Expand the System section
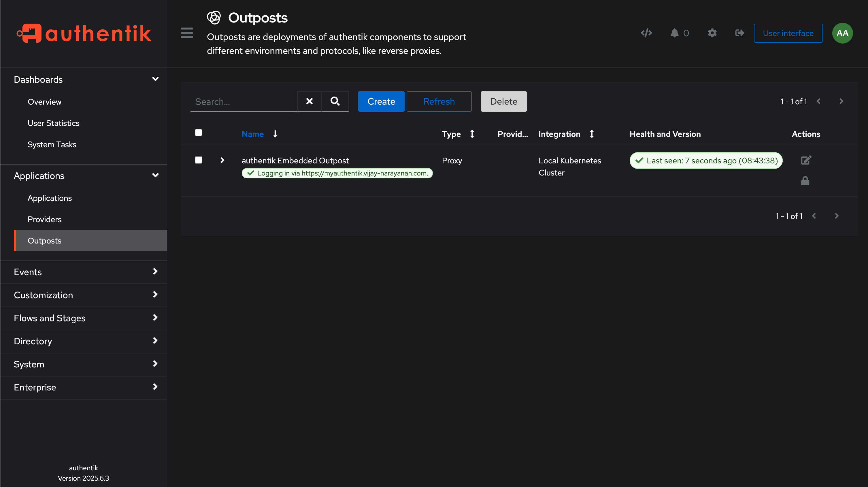 click(84, 364)
